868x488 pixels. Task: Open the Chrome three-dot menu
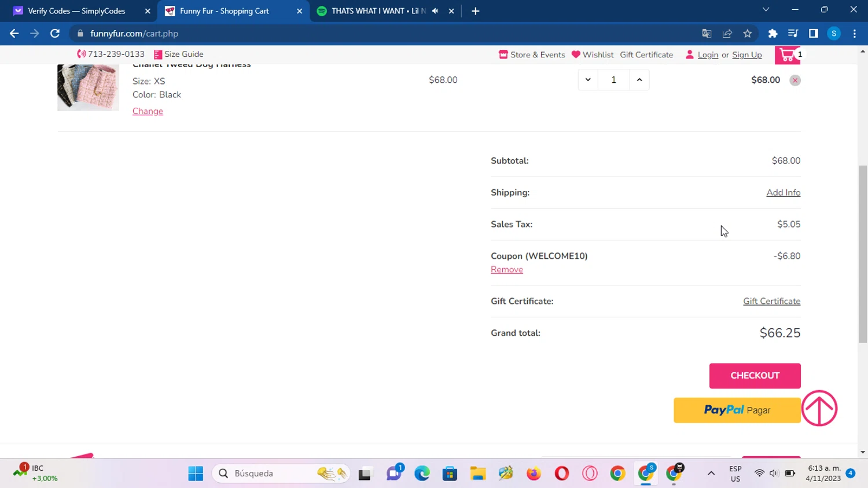click(855, 34)
